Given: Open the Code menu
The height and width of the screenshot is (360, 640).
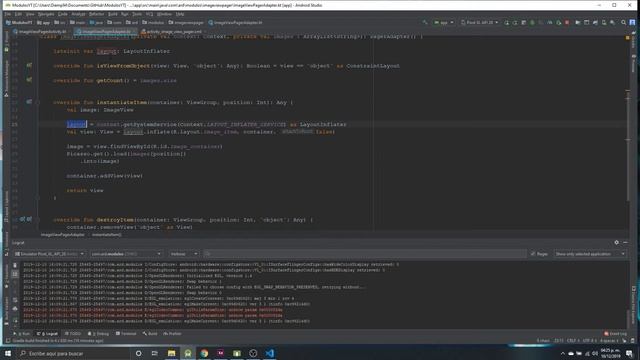Looking at the screenshot, I should pos(62,14).
